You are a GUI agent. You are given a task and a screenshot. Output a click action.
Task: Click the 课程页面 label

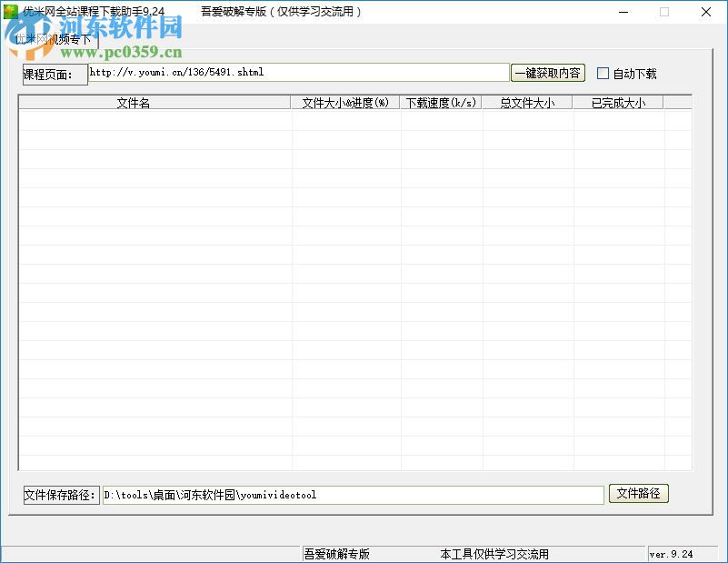(50, 75)
